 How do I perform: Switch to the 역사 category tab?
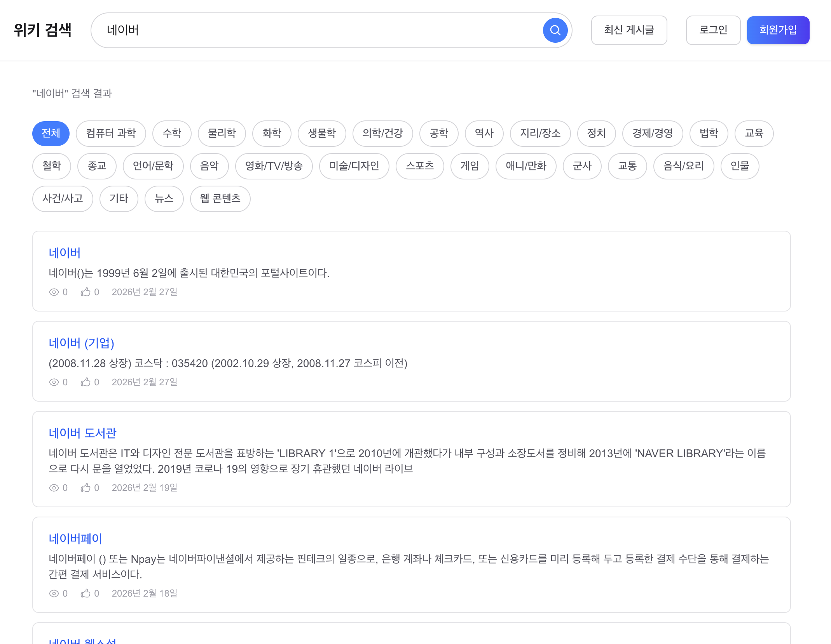484,134
